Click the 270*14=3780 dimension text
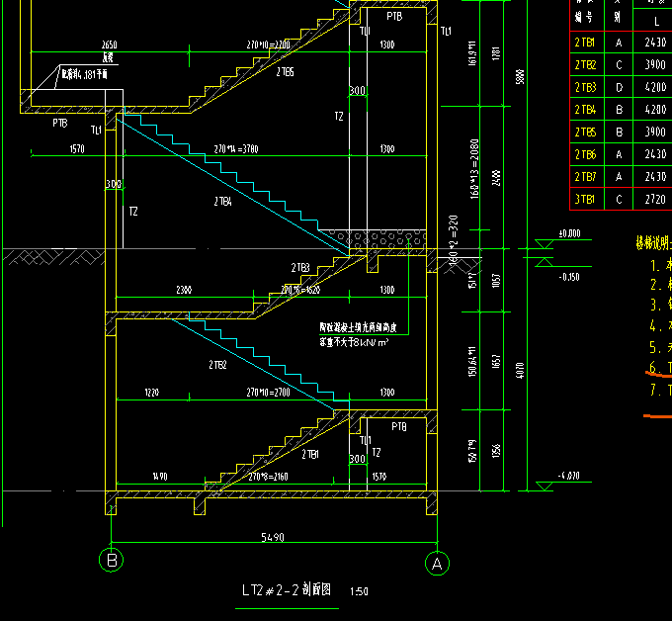Image resolution: width=672 pixels, height=621 pixels. (x=236, y=148)
